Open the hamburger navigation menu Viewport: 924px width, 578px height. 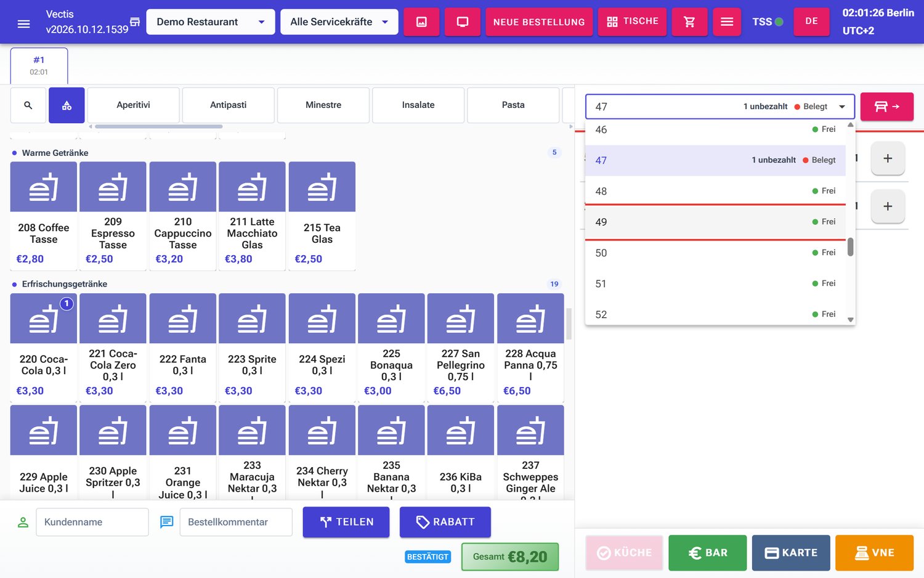tap(23, 23)
